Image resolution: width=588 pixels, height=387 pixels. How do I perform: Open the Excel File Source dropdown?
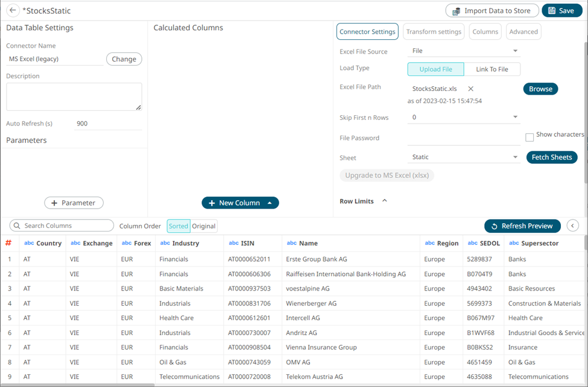coord(515,51)
